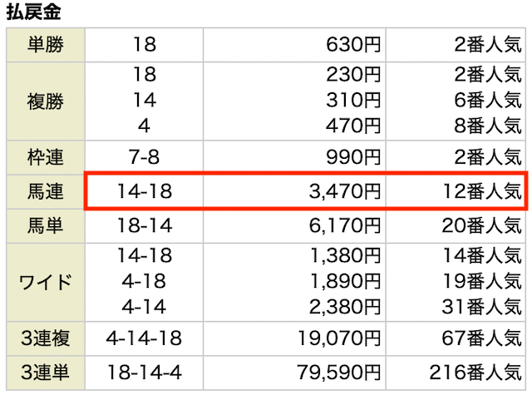Image resolution: width=532 pixels, height=395 pixels.
Task: Click the 216番人気 popularity cell
Action: click(x=475, y=373)
